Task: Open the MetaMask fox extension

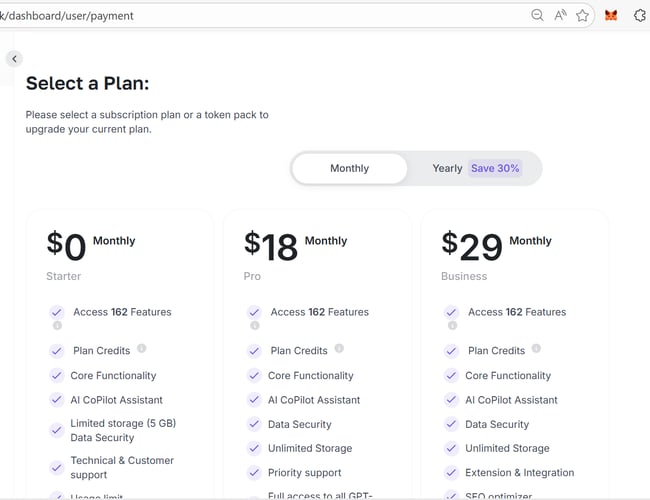Action: click(x=611, y=15)
